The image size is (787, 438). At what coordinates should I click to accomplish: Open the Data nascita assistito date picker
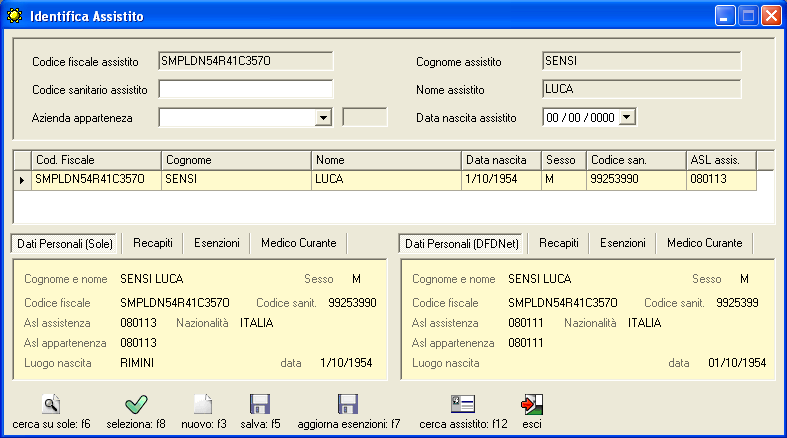click(x=627, y=118)
